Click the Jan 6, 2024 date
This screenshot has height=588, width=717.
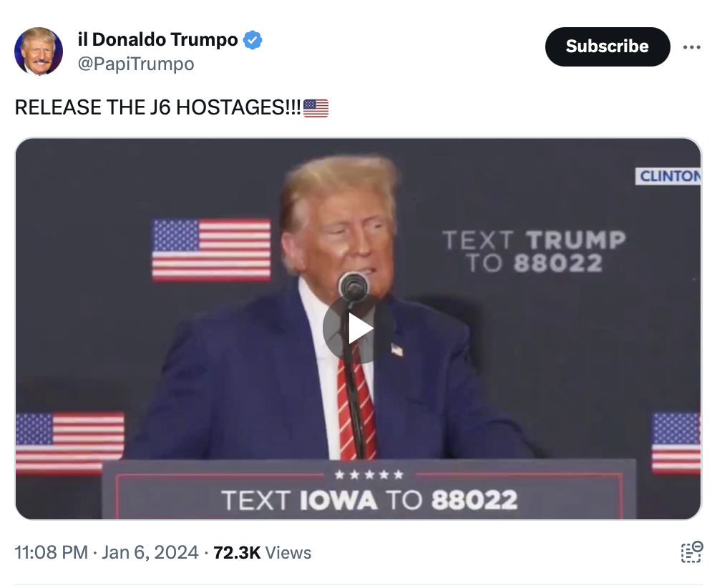pos(150,552)
